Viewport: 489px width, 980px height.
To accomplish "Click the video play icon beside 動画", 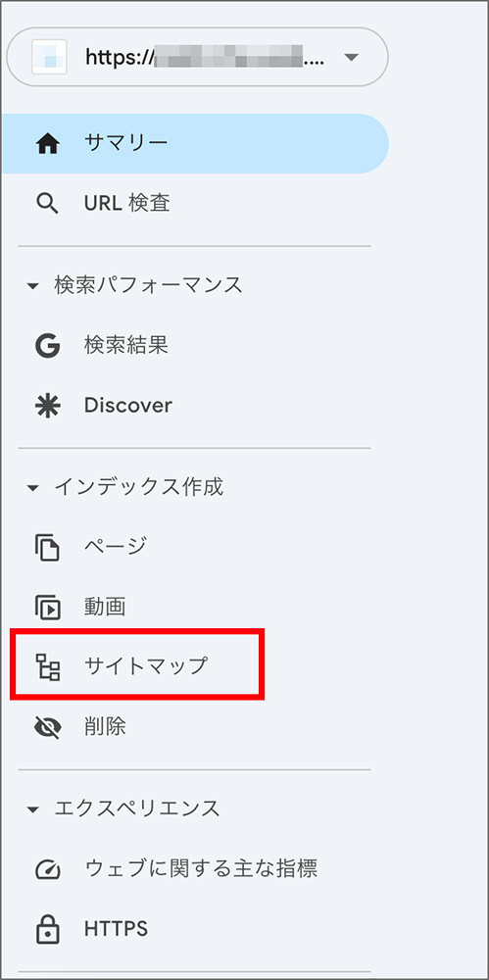I will (48, 607).
